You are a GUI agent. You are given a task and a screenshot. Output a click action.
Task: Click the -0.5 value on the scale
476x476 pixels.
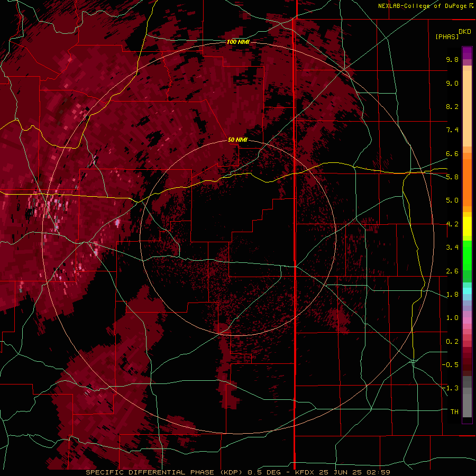coord(451,365)
